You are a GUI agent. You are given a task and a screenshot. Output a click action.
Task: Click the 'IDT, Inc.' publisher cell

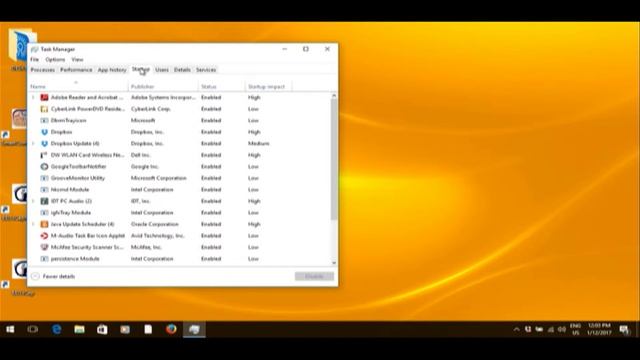pyautogui.click(x=140, y=201)
